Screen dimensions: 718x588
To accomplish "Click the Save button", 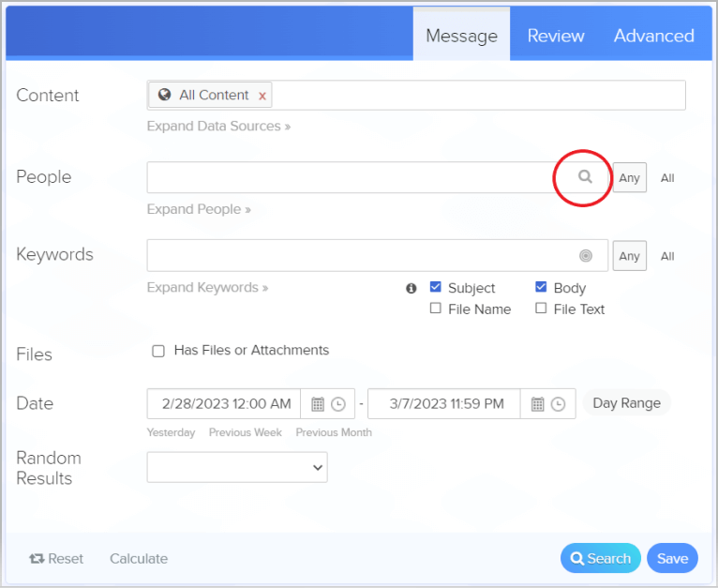I will [672, 558].
